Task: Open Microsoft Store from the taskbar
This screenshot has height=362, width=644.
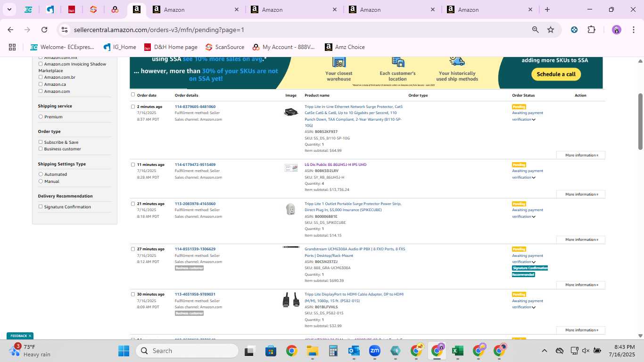Action: point(271,351)
